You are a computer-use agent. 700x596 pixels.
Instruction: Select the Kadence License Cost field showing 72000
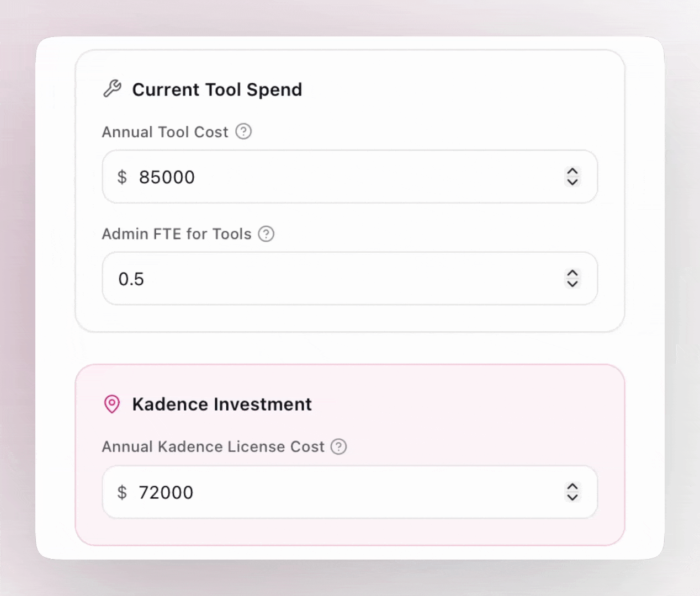(331, 492)
